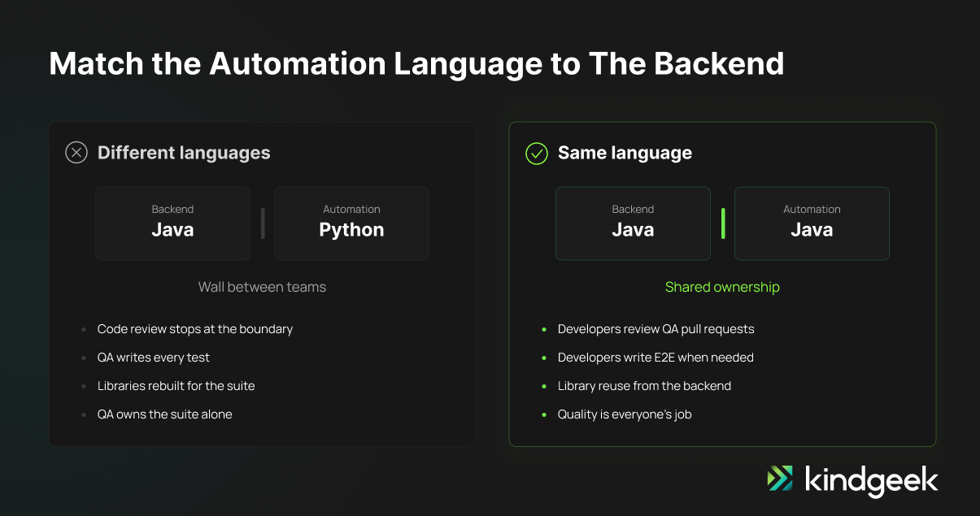Click the Wall between teams label
The height and width of the screenshot is (516, 980).
point(262,287)
